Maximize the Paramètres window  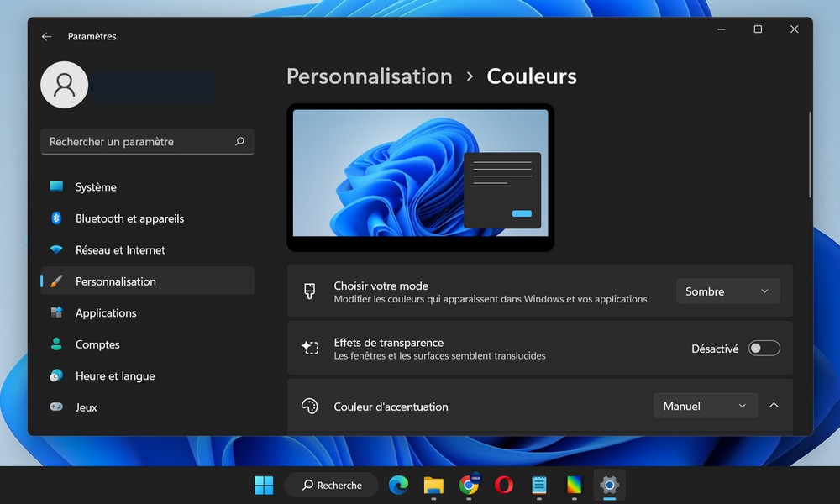pos(758,29)
